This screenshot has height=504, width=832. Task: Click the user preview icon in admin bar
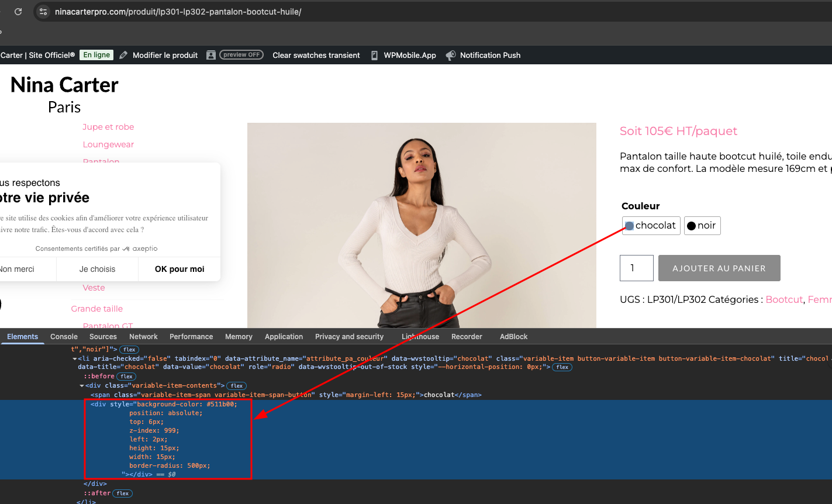click(x=211, y=55)
